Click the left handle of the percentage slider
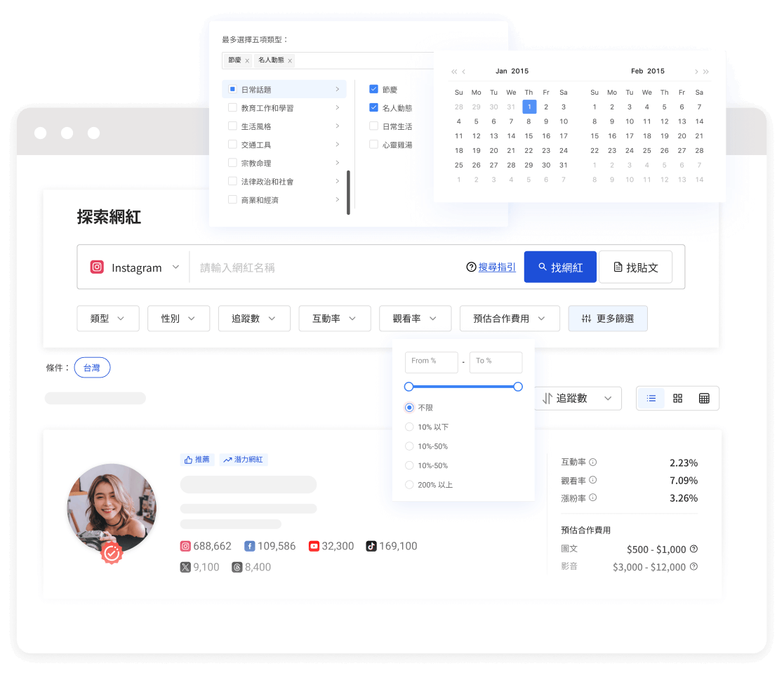Screen dimensions: 784x673 pyautogui.click(x=408, y=386)
